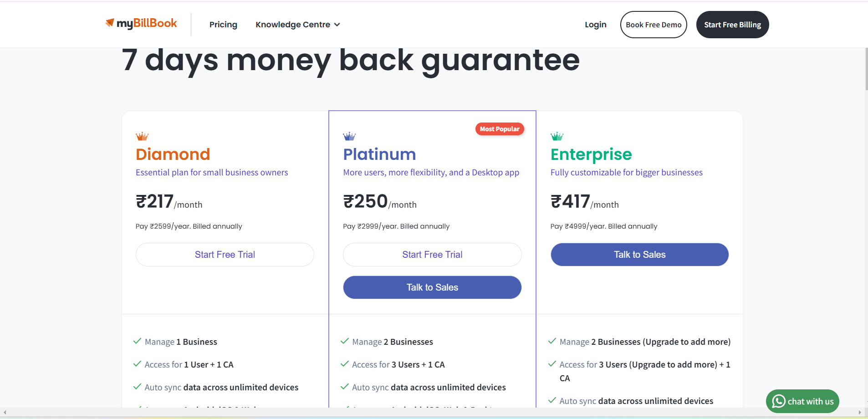Click the vertical page scrollbar thumb
Screen dimensions: 868x419
coord(866,68)
